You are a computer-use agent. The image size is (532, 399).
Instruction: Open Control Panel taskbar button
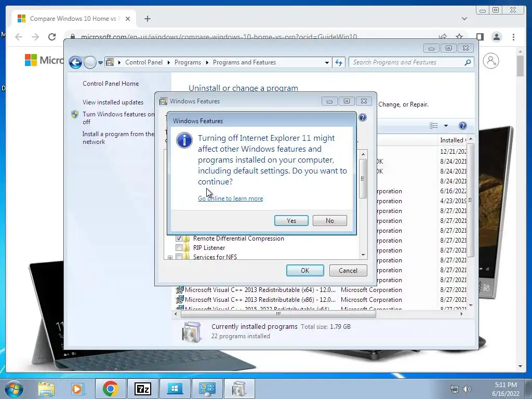click(x=207, y=389)
